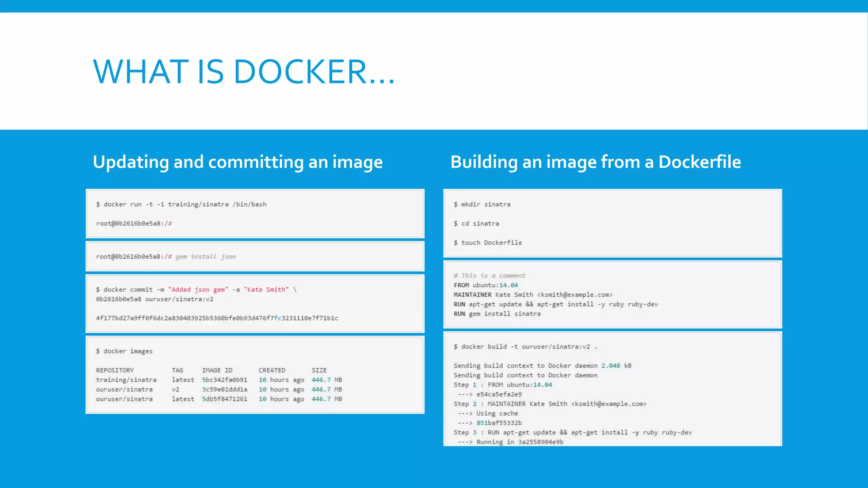The image size is (868, 488).
Task: Click the 'IMAGE ID' column header
Action: (x=217, y=370)
